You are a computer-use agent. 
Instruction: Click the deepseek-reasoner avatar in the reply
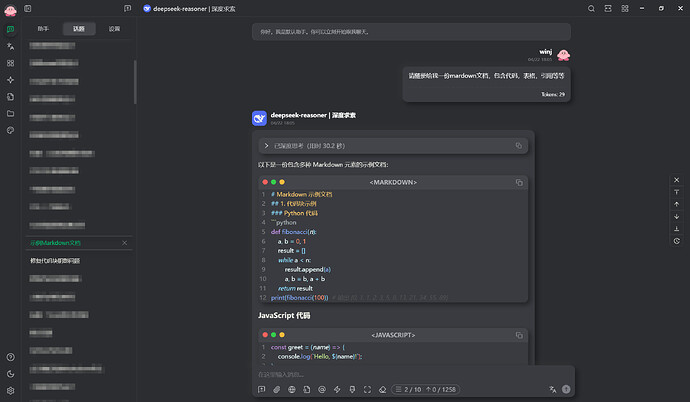(x=259, y=118)
